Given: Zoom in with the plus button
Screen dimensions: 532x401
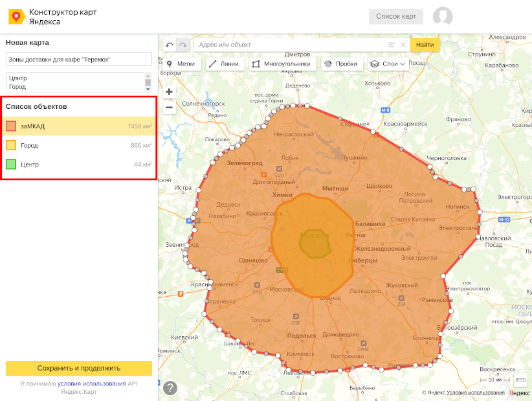Looking at the screenshot, I should 170,92.
